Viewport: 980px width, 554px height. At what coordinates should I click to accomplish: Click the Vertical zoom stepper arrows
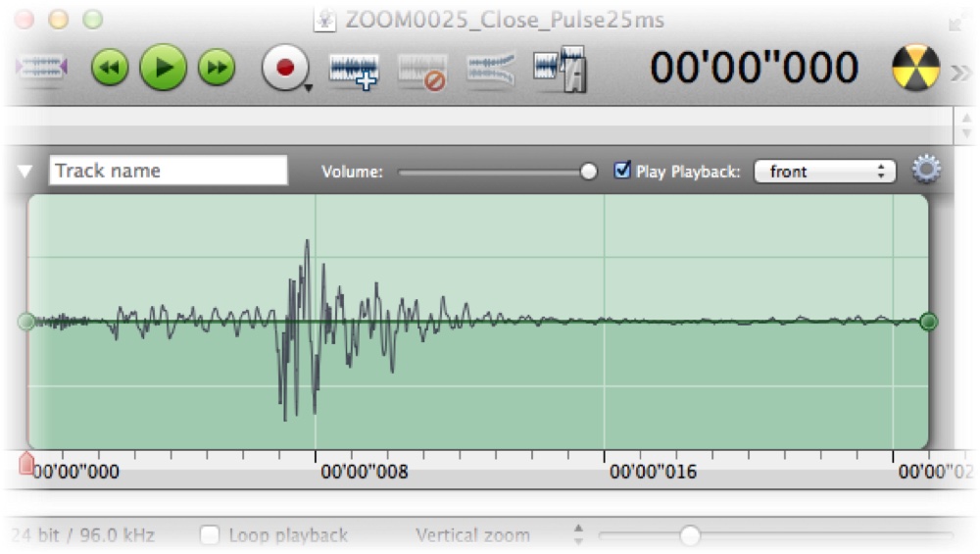pos(579,534)
